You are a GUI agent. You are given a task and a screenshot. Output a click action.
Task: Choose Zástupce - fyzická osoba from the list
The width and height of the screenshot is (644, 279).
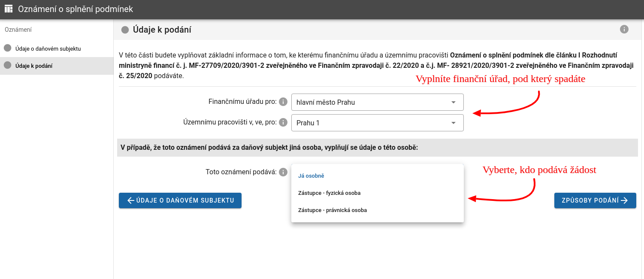329,193
